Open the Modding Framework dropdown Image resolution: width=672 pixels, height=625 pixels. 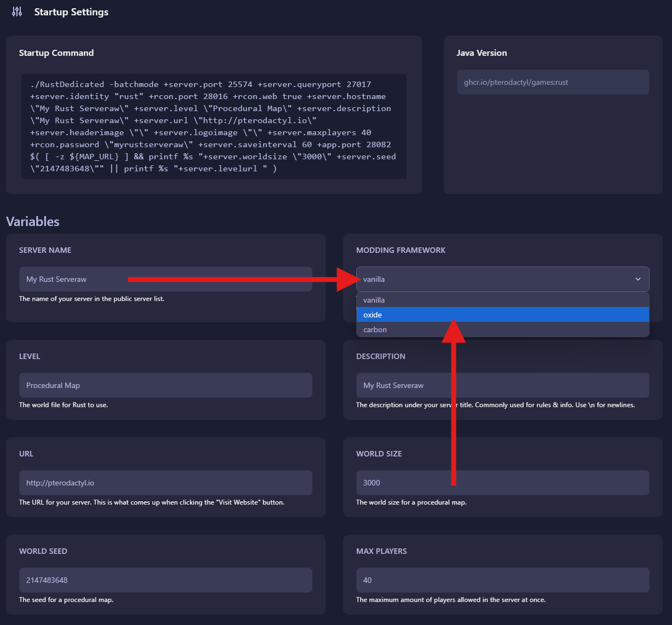(502, 279)
